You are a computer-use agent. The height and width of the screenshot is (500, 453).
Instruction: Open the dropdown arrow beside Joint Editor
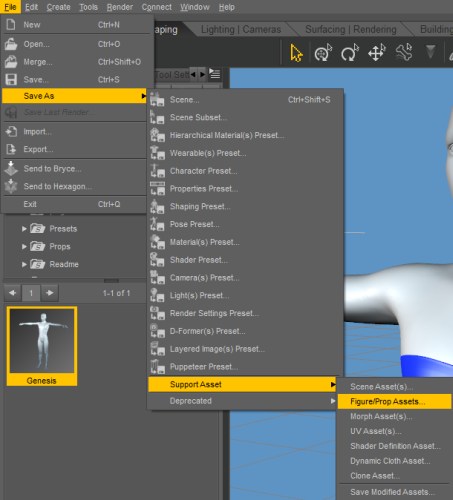(x=430, y=52)
